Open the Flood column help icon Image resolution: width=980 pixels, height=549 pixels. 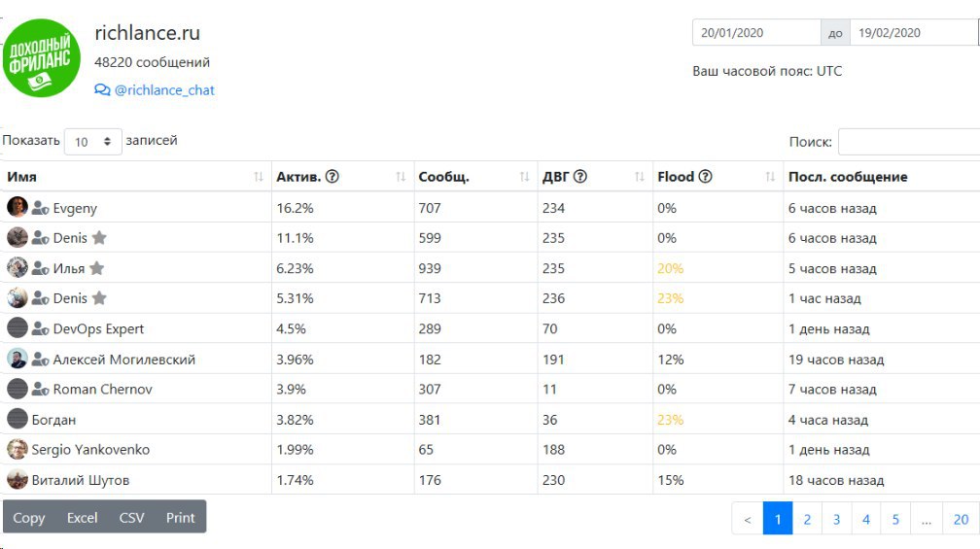click(x=705, y=177)
